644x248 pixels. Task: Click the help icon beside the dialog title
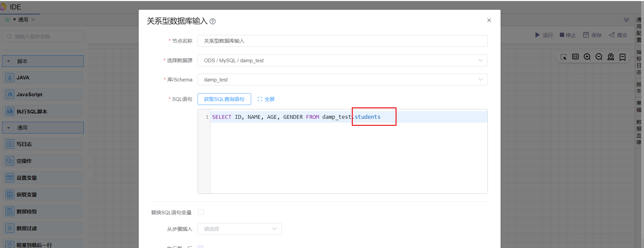(x=212, y=22)
